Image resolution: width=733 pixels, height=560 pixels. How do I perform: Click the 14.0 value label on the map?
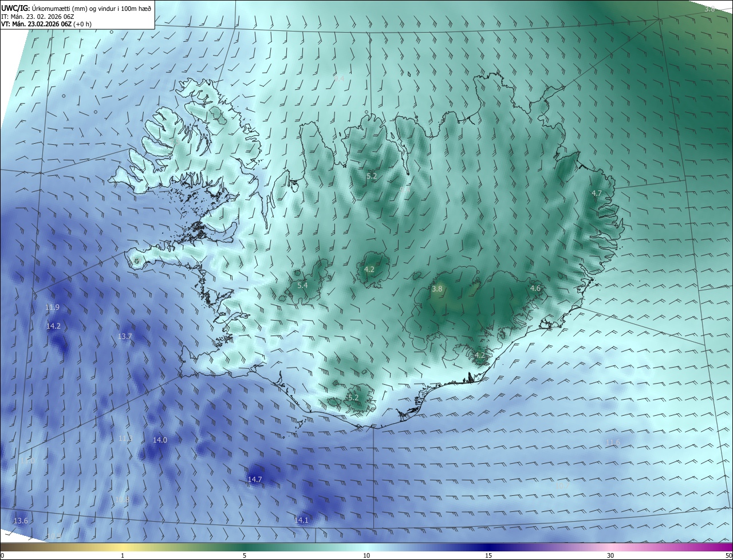click(160, 440)
